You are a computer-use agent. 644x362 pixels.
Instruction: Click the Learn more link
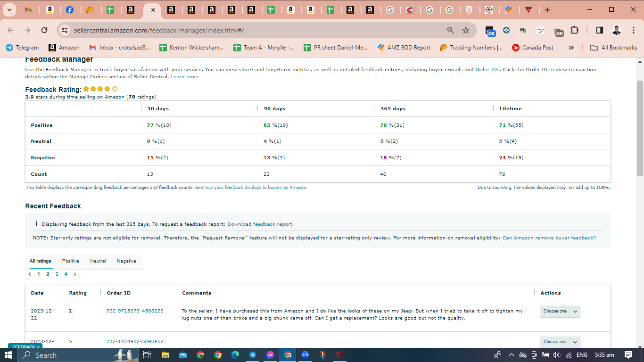[x=185, y=76]
